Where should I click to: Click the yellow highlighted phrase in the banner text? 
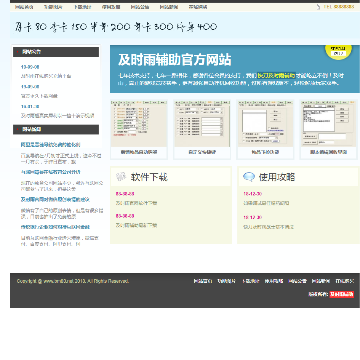(x=276, y=76)
